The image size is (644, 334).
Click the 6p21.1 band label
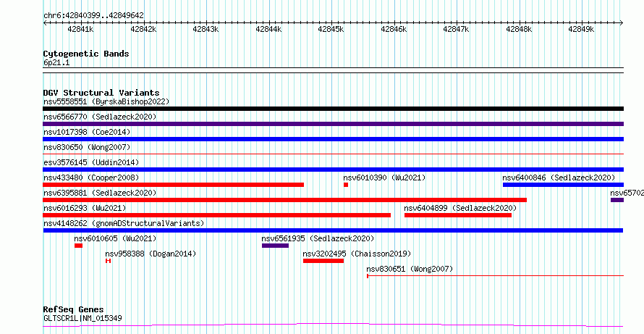56,63
